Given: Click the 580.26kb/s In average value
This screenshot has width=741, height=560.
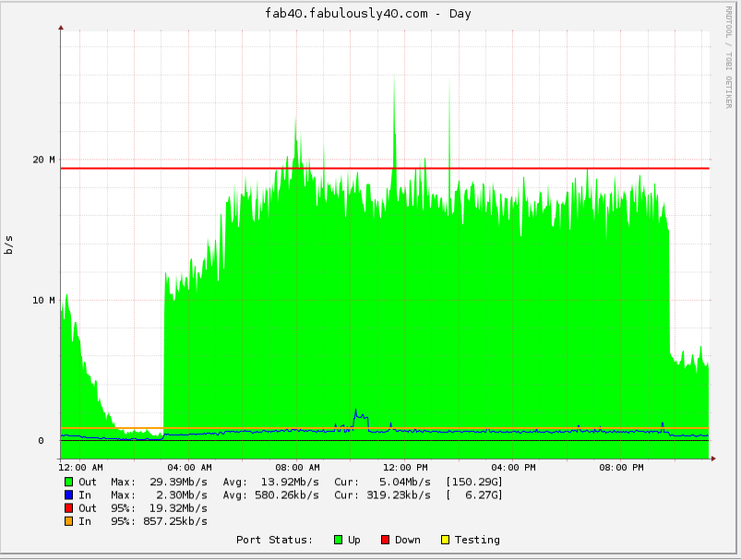Looking at the screenshot, I should (287, 495).
